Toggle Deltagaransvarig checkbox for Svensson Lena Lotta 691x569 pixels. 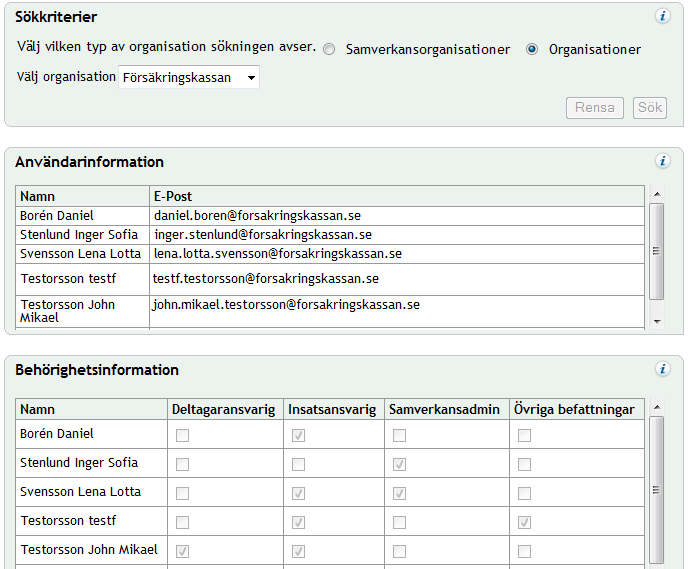(x=182, y=493)
